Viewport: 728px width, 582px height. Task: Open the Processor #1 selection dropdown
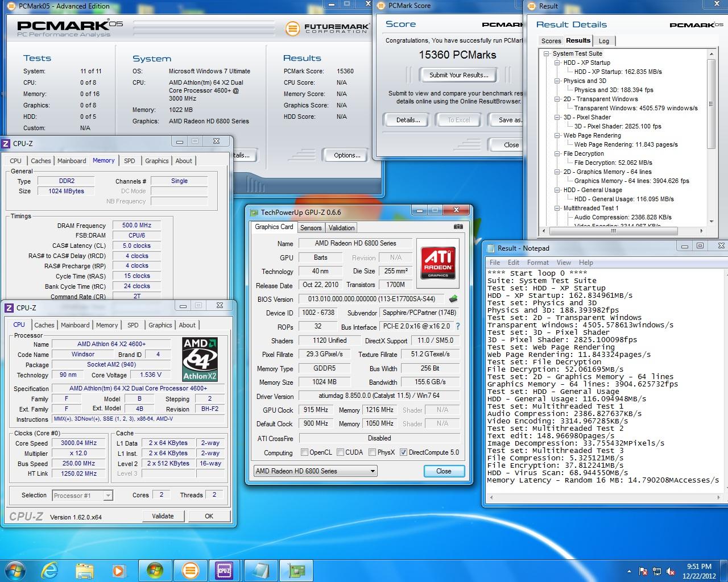point(82,496)
